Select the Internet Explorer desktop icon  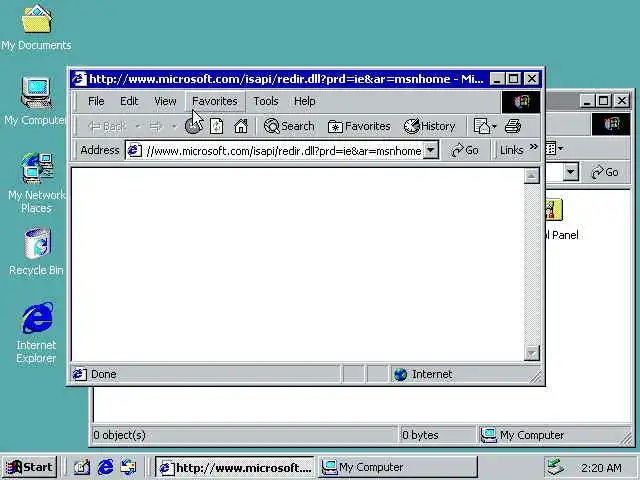pos(36,333)
